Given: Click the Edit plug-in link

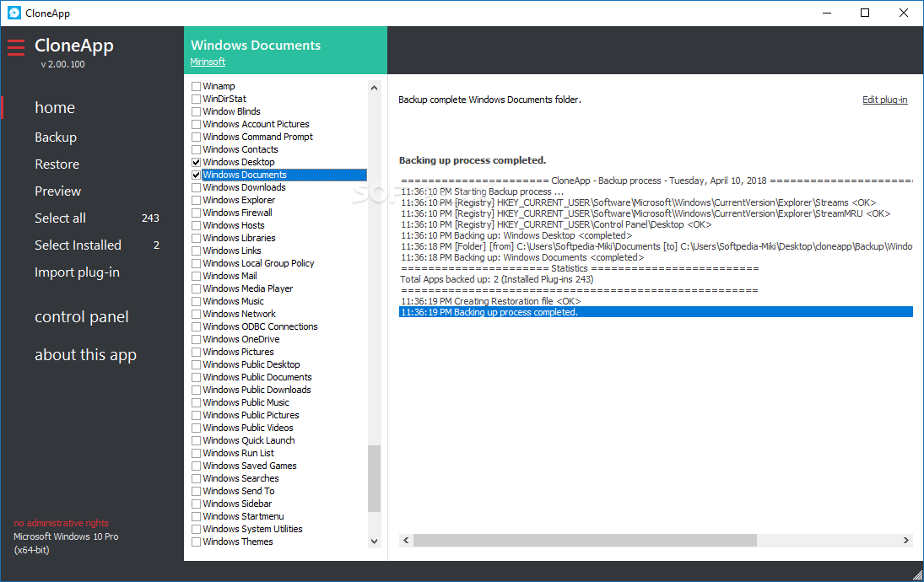Looking at the screenshot, I should (884, 100).
